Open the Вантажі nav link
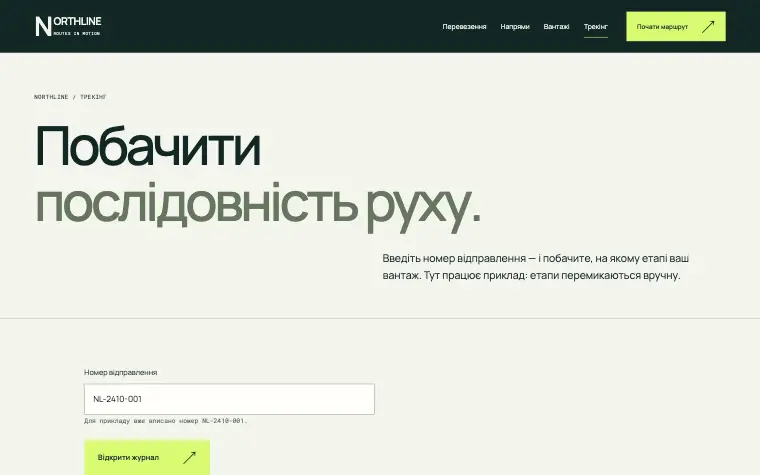Image resolution: width=760 pixels, height=475 pixels. click(556, 27)
